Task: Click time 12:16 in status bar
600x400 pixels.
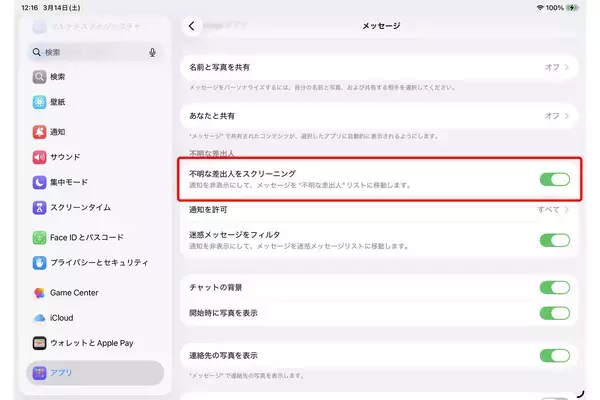Action: pyautogui.click(x=29, y=8)
